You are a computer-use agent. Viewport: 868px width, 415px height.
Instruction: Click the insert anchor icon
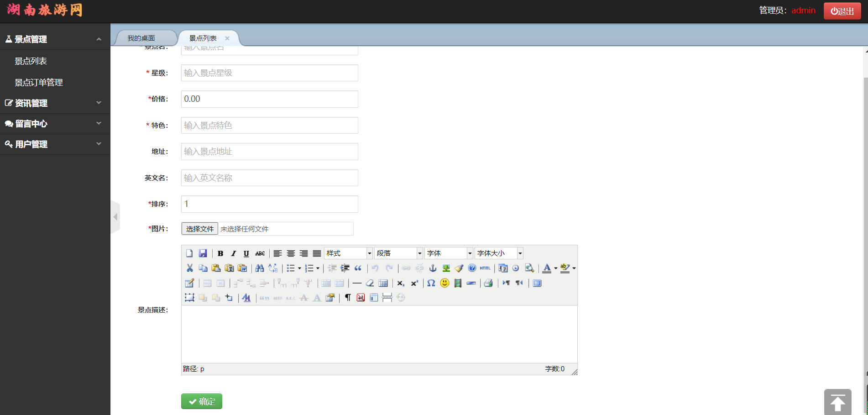point(433,268)
